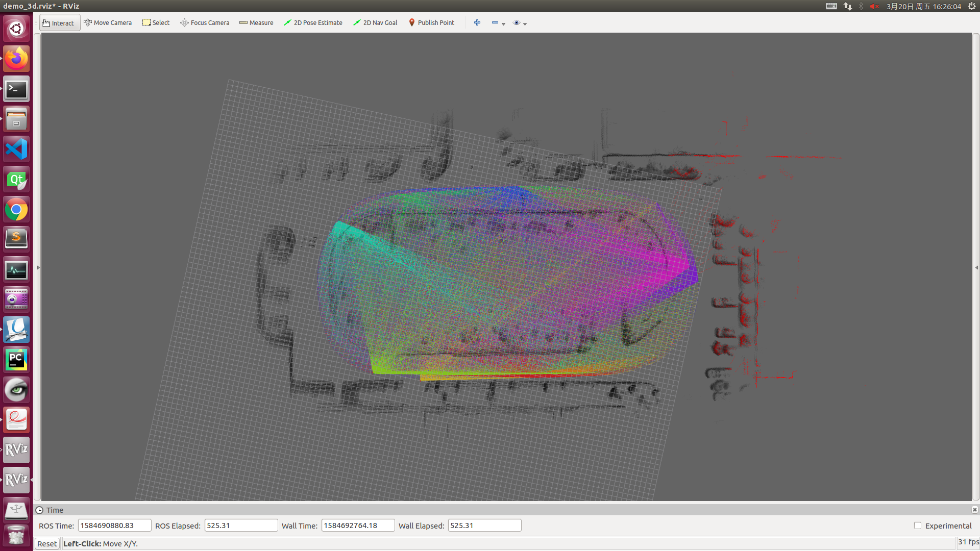Click the Wall Time value field

tap(358, 525)
